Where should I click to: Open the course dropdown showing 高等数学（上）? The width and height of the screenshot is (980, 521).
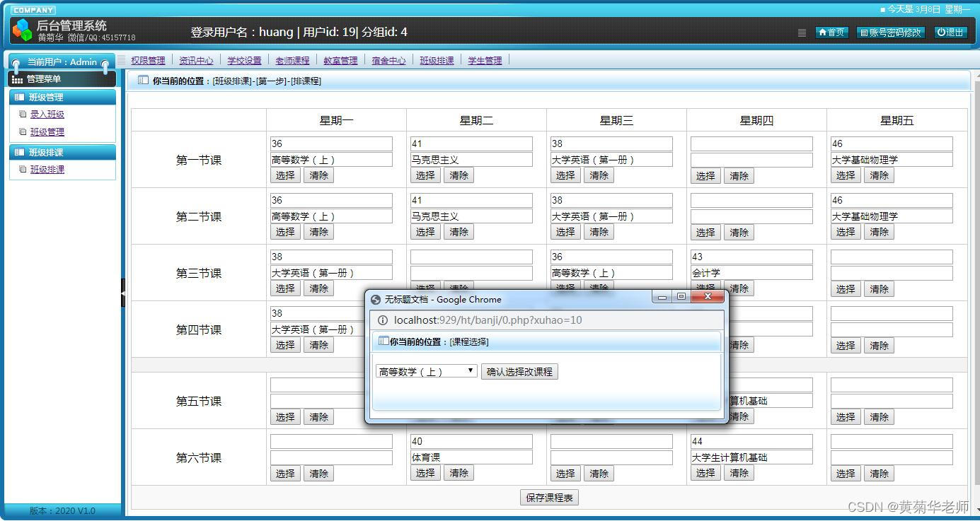[425, 371]
